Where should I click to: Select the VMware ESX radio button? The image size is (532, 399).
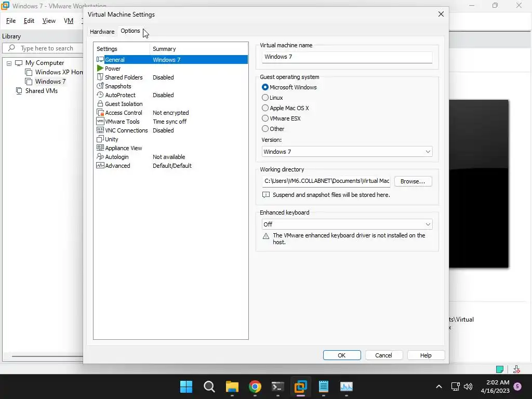[x=265, y=118]
